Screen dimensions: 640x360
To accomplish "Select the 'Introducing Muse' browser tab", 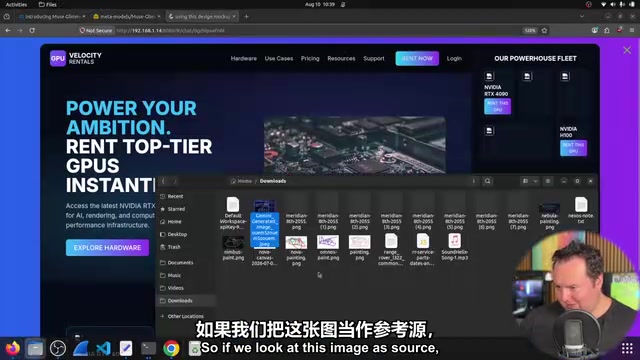I will coord(51,16).
